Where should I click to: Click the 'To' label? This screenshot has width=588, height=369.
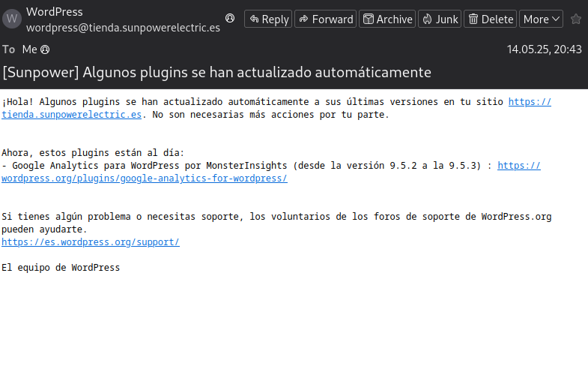[9, 49]
